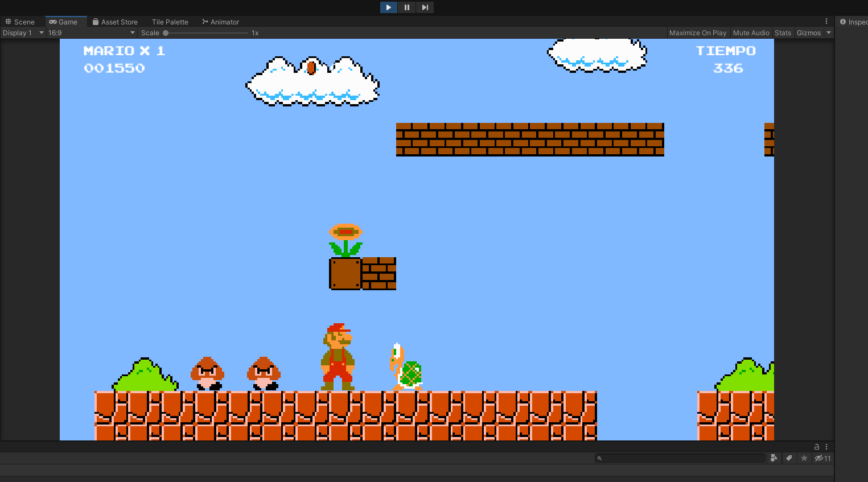This screenshot has width=868, height=482.
Task: Open the Asset Store tab
Action: [116, 22]
